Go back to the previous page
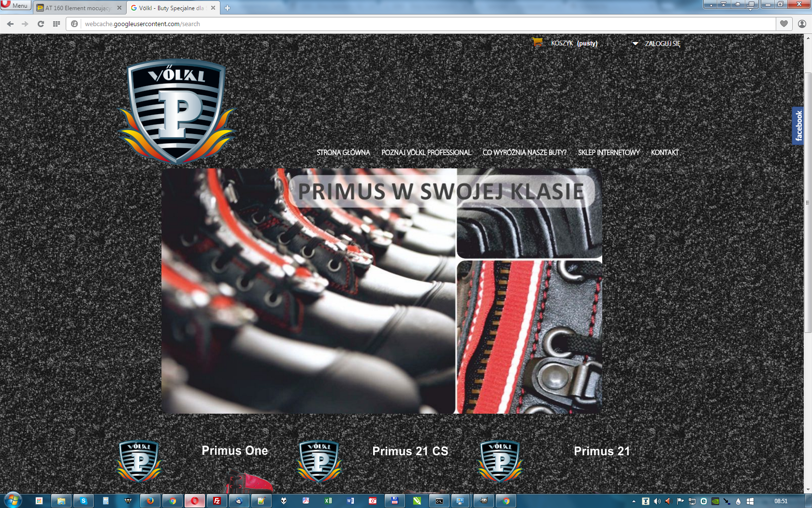This screenshot has width=812, height=508. click(10, 24)
